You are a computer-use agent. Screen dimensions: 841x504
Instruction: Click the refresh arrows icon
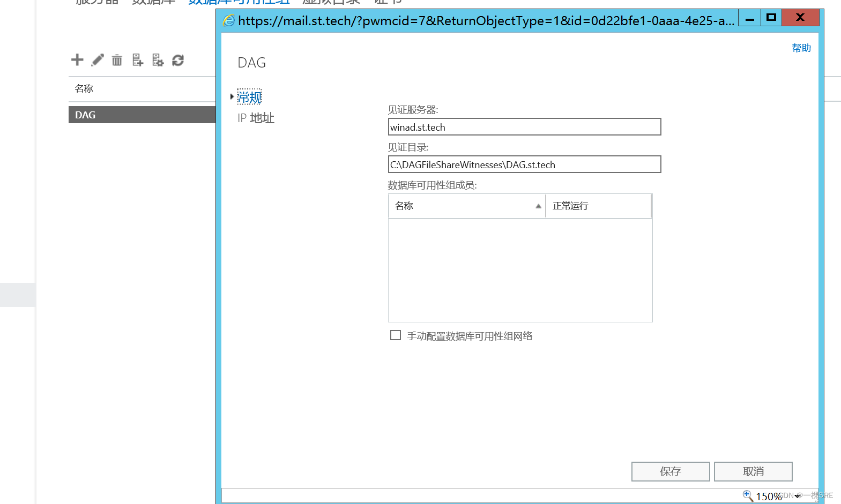click(178, 61)
